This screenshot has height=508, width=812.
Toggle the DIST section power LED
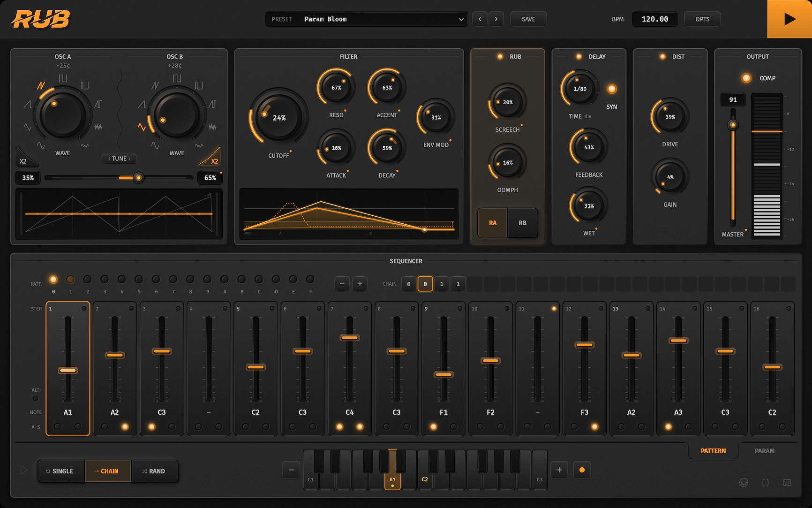(662, 56)
